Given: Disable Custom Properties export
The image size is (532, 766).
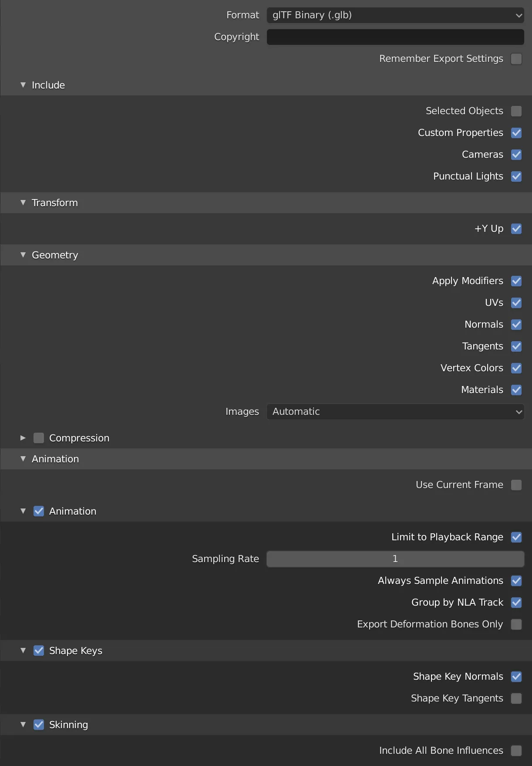Looking at the screenshot, I should coord(516,133).
